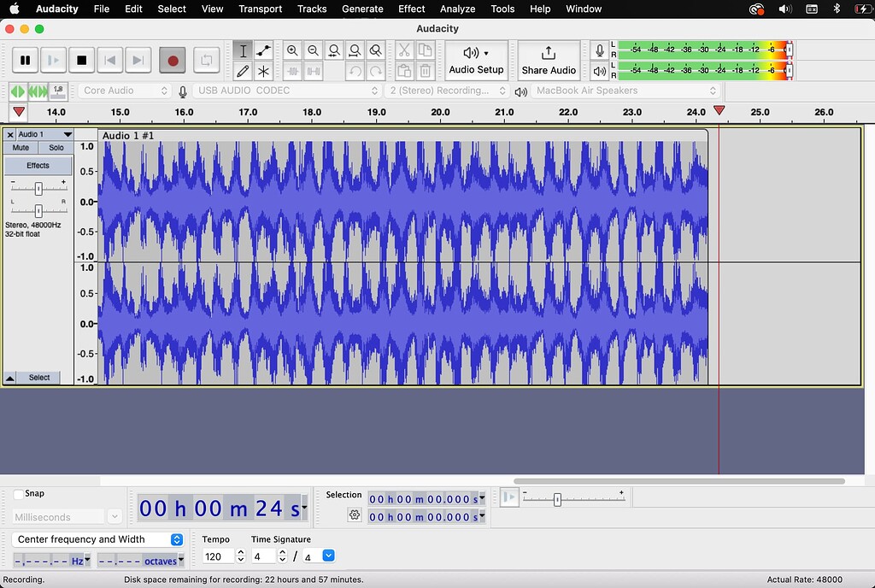Viewport: 875px width, 588px height.
Task: Open the Generate menu
Action: coord(362,9)
